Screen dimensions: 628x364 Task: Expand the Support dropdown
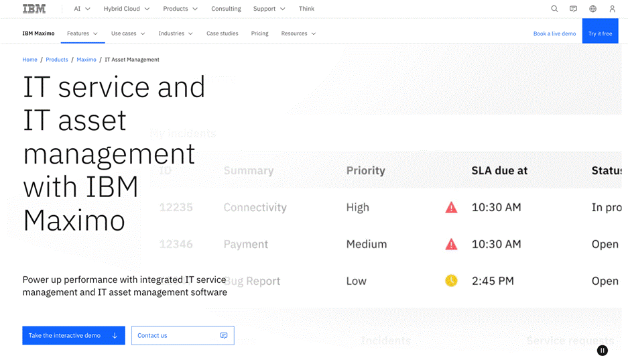click(269, 9)
